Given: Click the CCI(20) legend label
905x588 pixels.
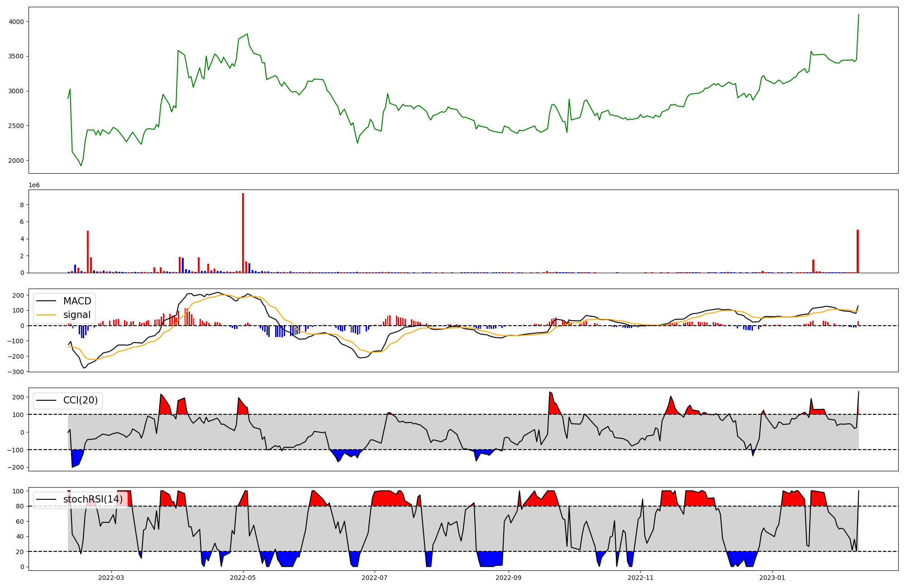Looking at the screenshot, I should point(80,400).
